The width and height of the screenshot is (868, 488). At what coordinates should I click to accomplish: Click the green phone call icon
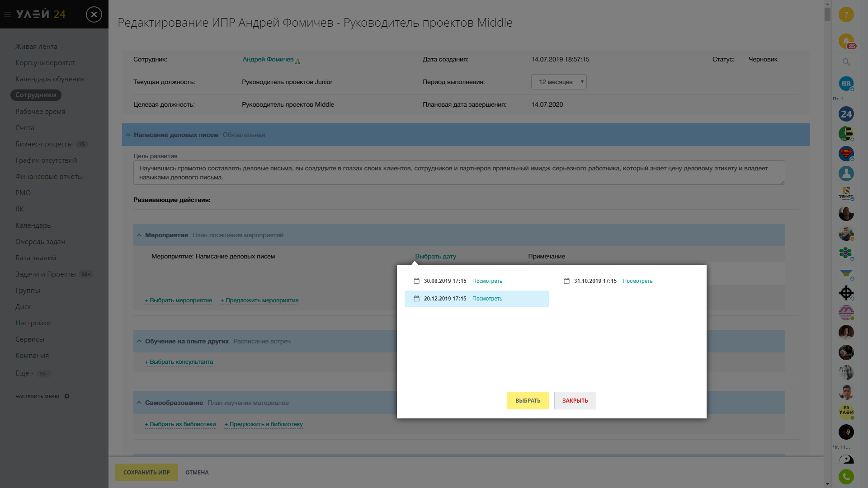pyautogui.click(x=846, y=476)
